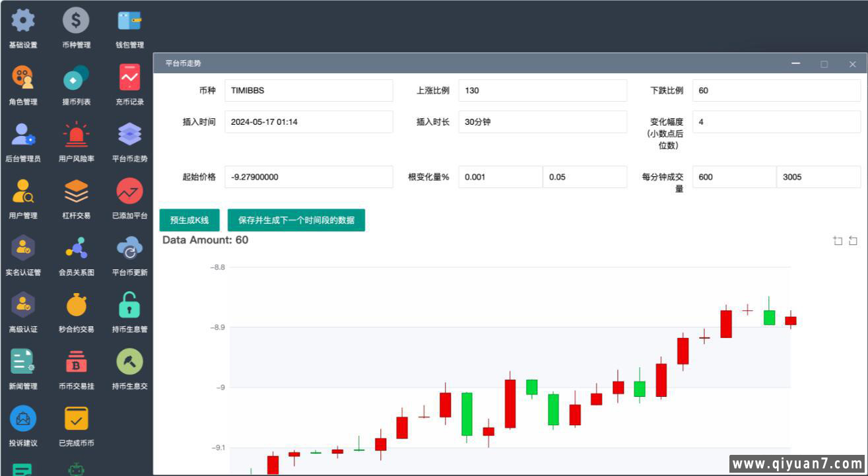The image size is (868, 476).
Task: Click the chart zoom reset icon
Action: 853,241
